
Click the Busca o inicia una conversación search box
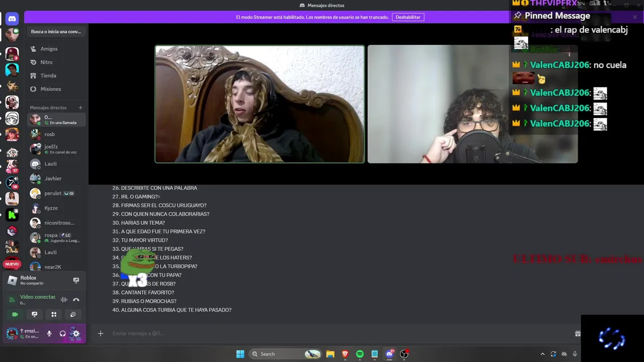56,32
